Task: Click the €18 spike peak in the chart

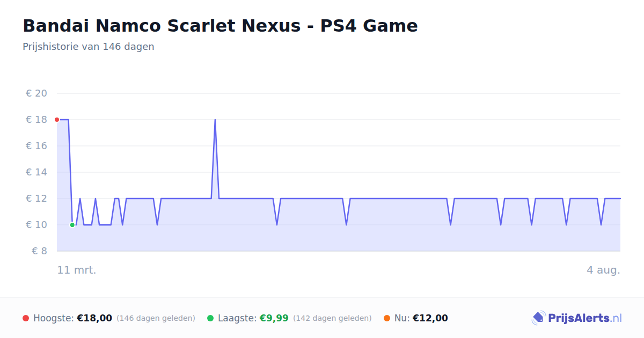Action: (215, 120)
